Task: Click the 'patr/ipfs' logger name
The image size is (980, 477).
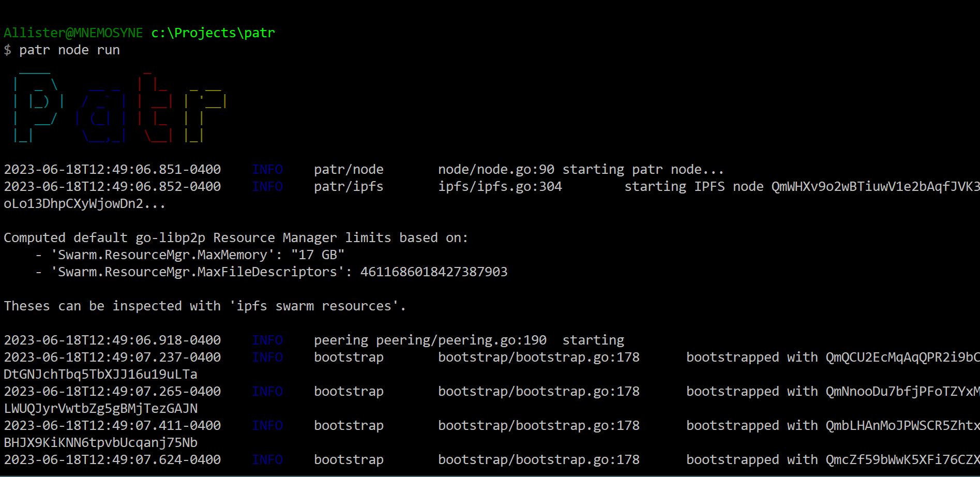Action: coord(349,187)
